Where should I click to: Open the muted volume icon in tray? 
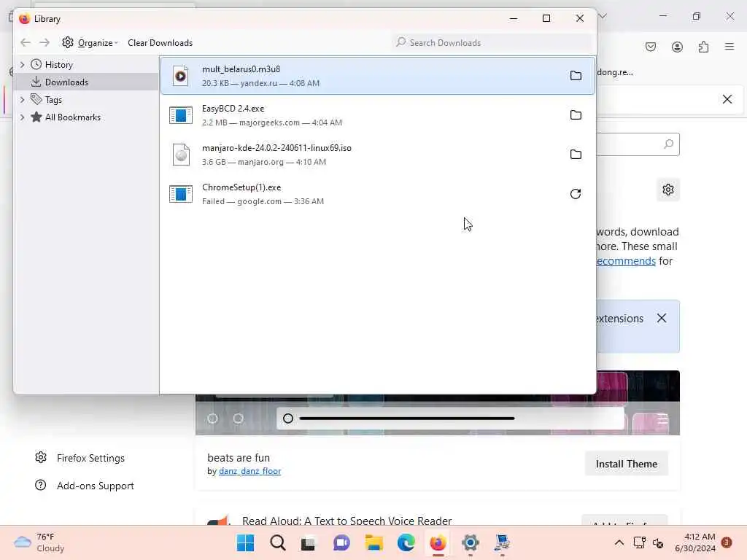point(658,542)
